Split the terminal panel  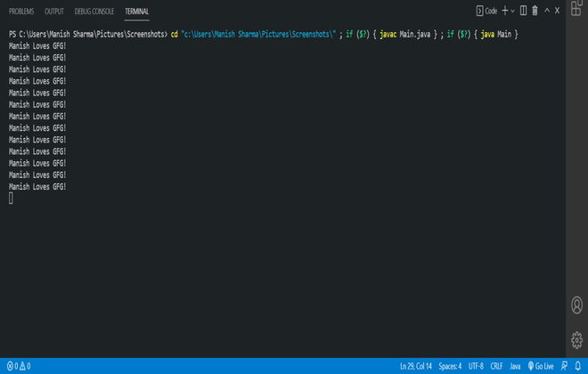point(523,11)
